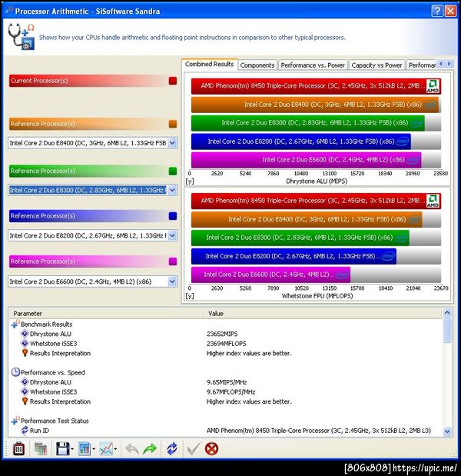This screenshot has width=461, height=476.
Task: Click the Parameter column header
Action: (106, 314)
